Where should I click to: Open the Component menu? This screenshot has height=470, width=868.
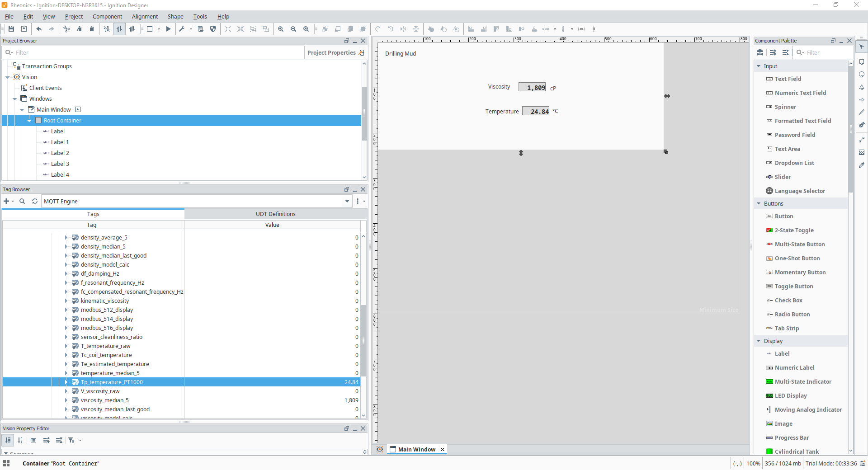click(x=107, y=16)
